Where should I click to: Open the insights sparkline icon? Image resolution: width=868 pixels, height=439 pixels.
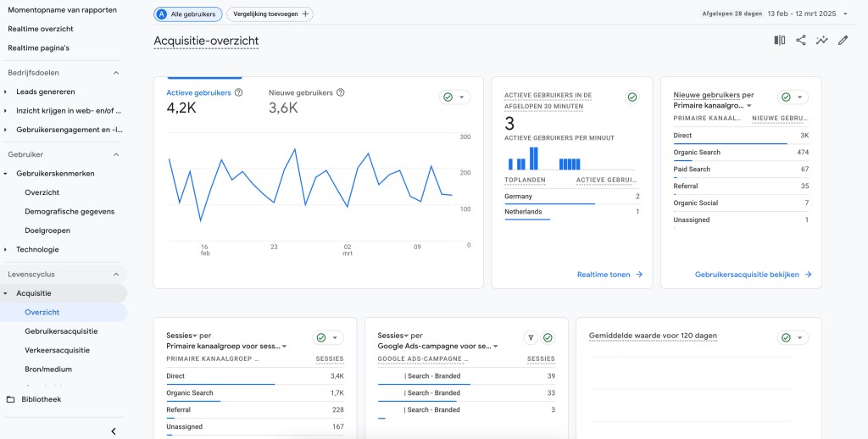[822, 40]
